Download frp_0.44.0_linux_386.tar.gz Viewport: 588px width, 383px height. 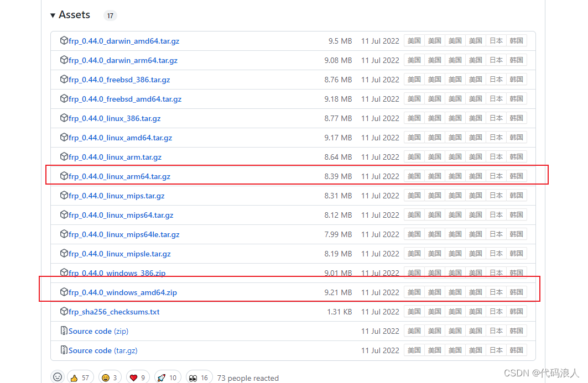coord(115,118)
